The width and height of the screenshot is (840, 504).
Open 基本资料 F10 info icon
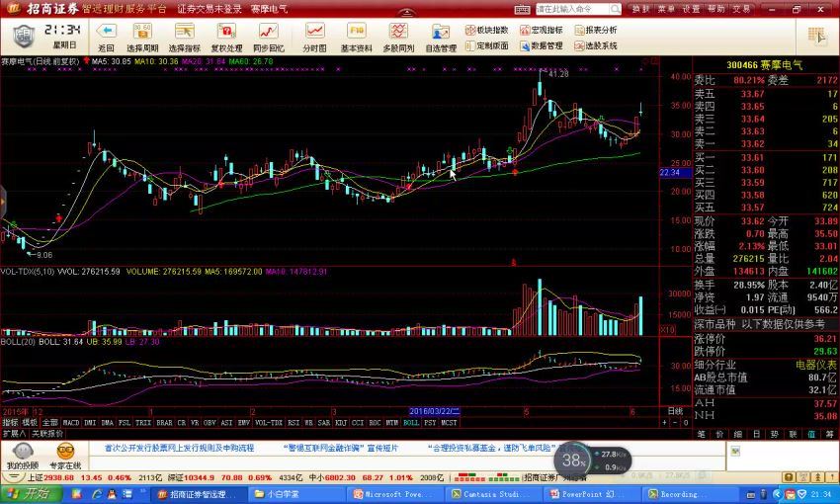coord(356,31)
